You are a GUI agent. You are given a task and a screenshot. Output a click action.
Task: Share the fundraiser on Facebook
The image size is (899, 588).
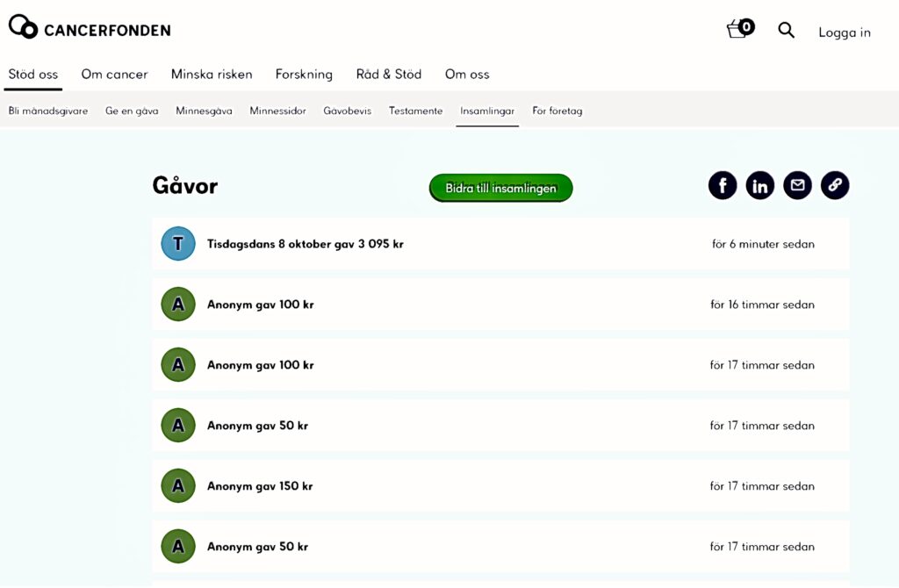pos(723,185)
